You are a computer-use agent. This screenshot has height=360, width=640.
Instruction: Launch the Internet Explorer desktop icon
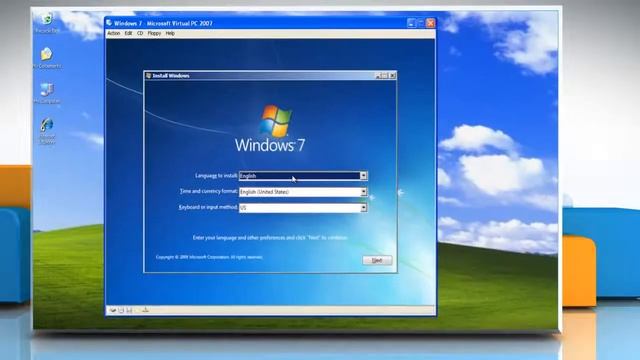point(47,131)
